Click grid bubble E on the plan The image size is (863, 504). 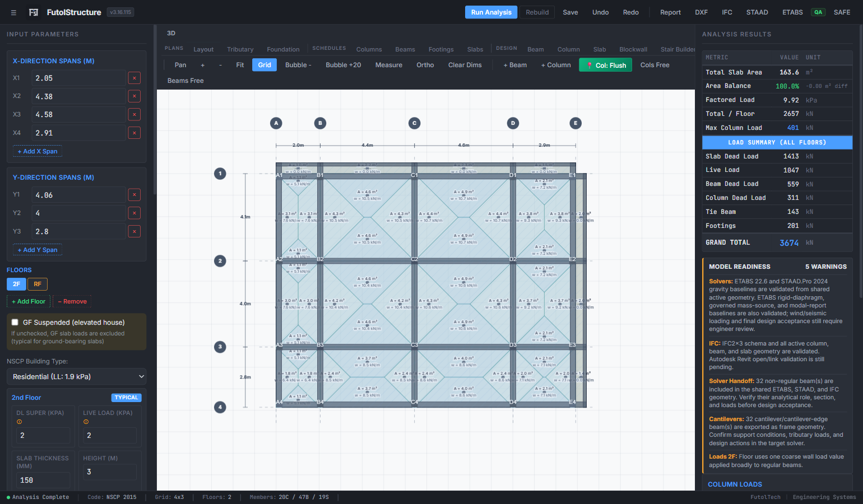[576, 123]
